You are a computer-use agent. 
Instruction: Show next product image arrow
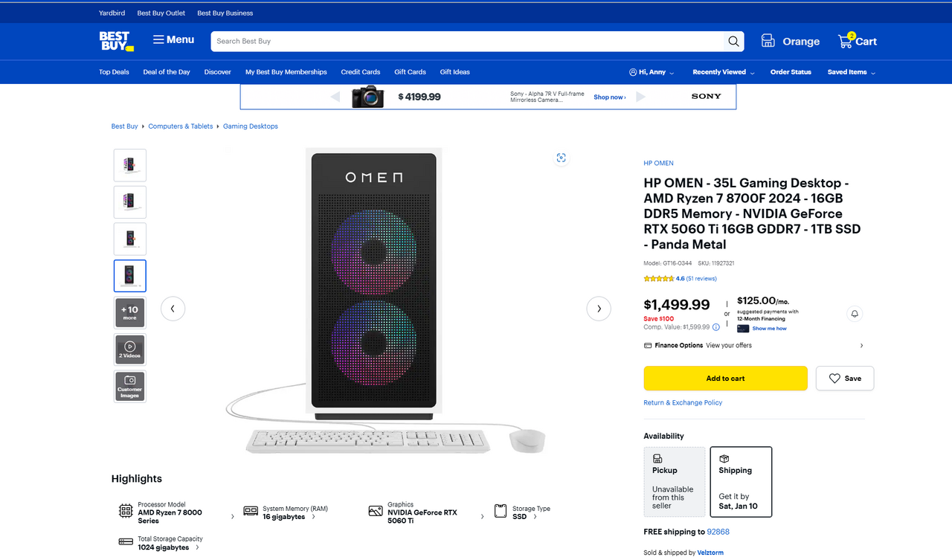click(x=599, y=309)
